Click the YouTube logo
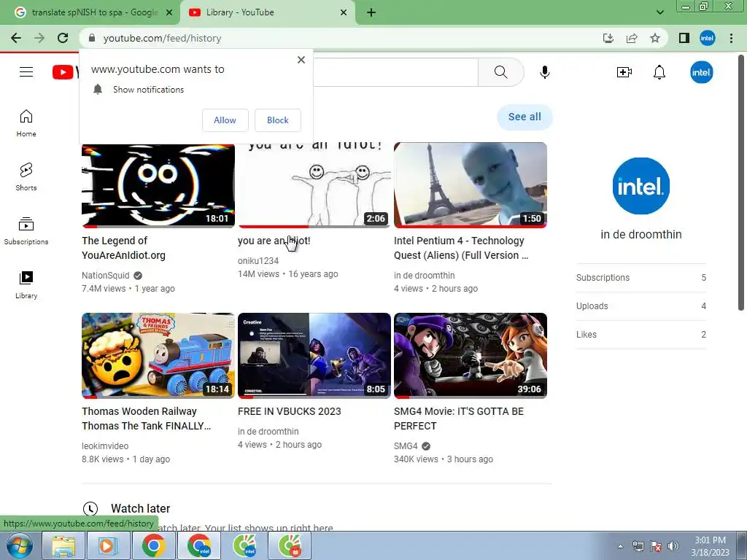Image resolution: width=747 pixels, height=560 pixels. point(65,72)
